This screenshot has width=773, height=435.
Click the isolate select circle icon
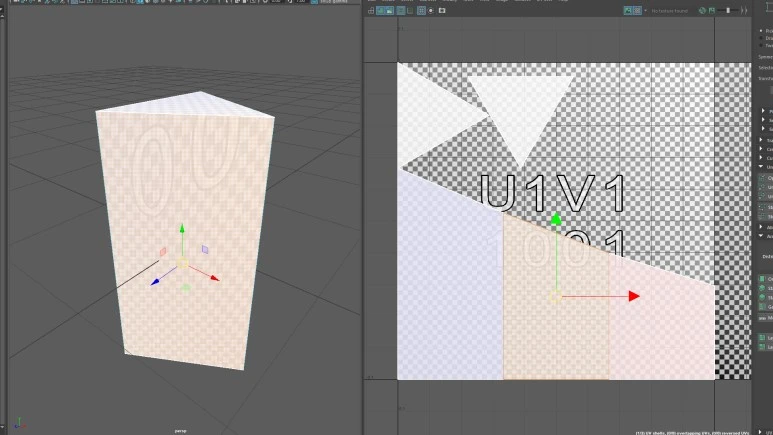(x=431, y=10)
